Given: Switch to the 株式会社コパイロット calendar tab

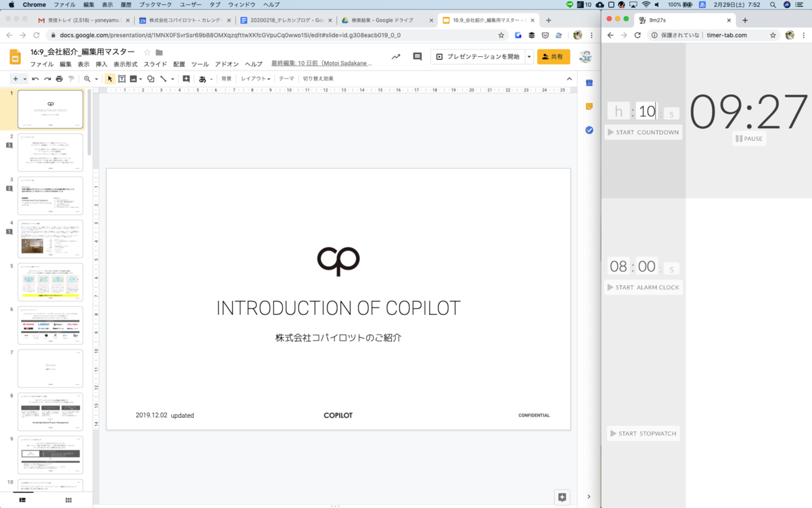Looking at the screenshot, I should (184, 20).
